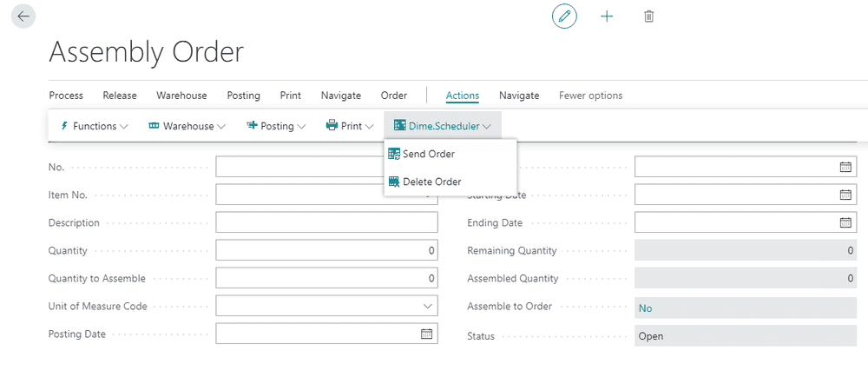The width and height of the screenshot is (868, 377).
Task: Expand the Print action dropdown
Action: [x=370, y=126]
